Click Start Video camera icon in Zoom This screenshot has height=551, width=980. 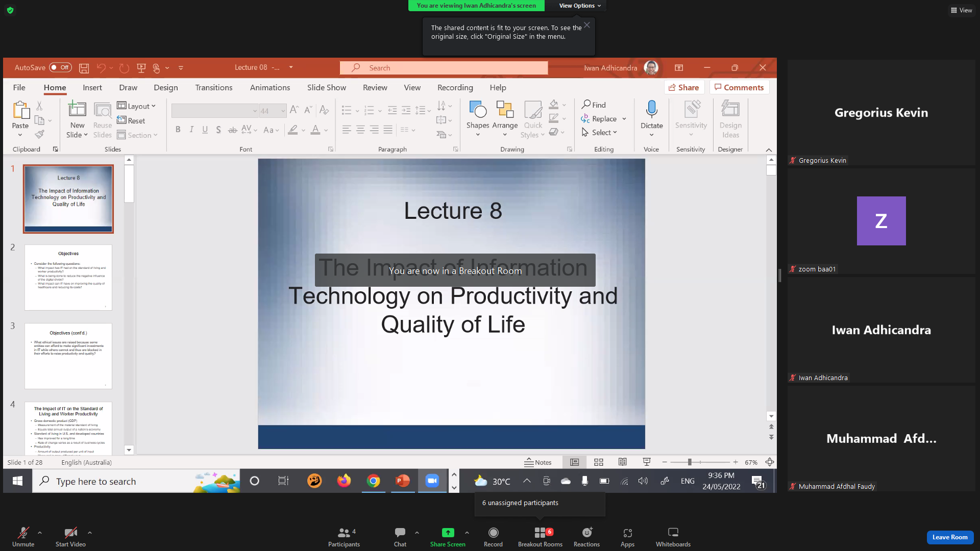coord(70,533)
